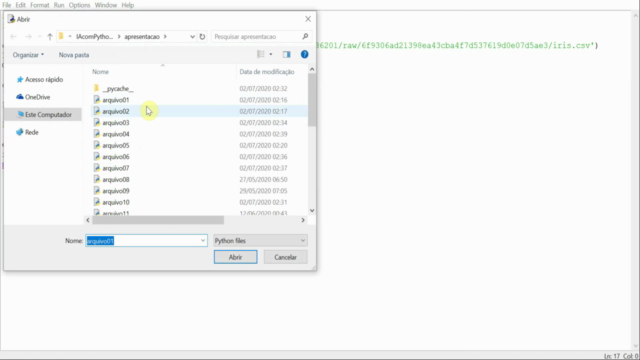Sort by Data de modificação header
The image size is (640, 360).
click(267, 72)
